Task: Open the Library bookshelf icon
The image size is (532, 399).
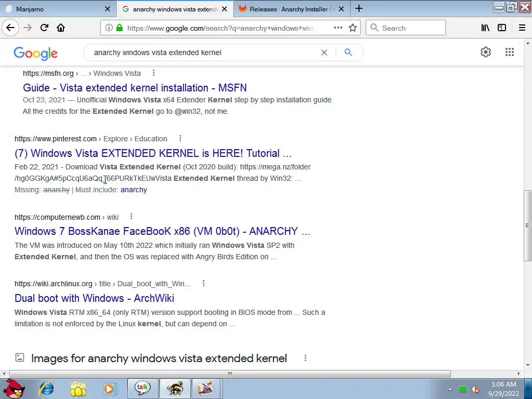Action: click(485, 28)
